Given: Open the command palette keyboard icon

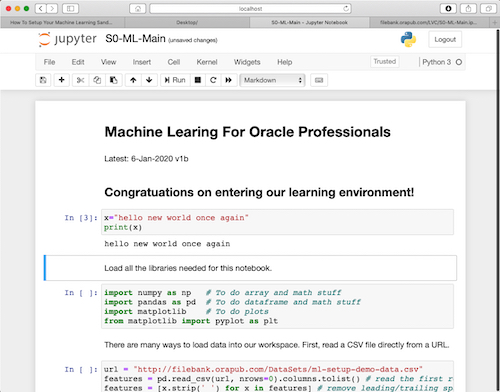Looking at the screenshot, I should (x=319, y=80).
